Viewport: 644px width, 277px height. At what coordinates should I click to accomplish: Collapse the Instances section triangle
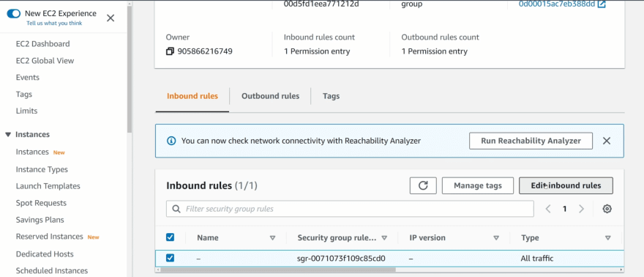tap(8, 134)
